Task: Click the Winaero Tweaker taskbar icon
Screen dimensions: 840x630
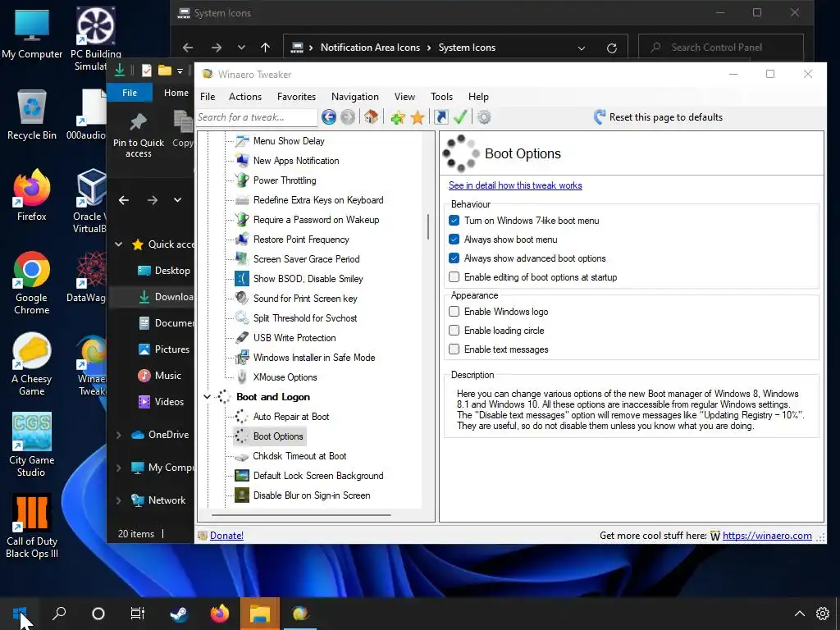Action: 300,614
